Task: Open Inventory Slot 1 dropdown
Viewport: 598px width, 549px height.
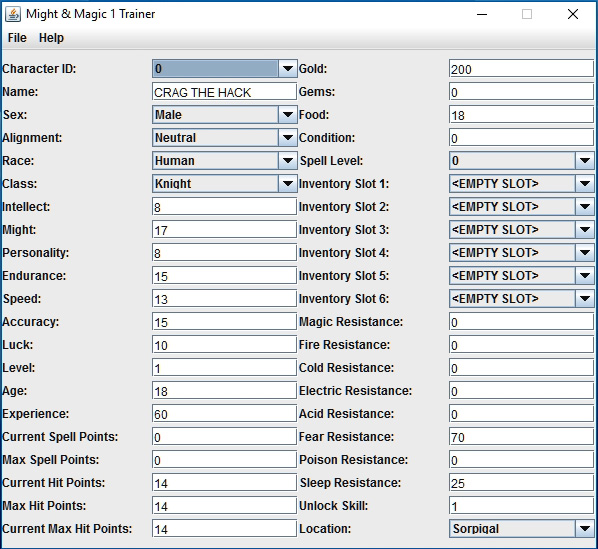Action: click(521, 183)
